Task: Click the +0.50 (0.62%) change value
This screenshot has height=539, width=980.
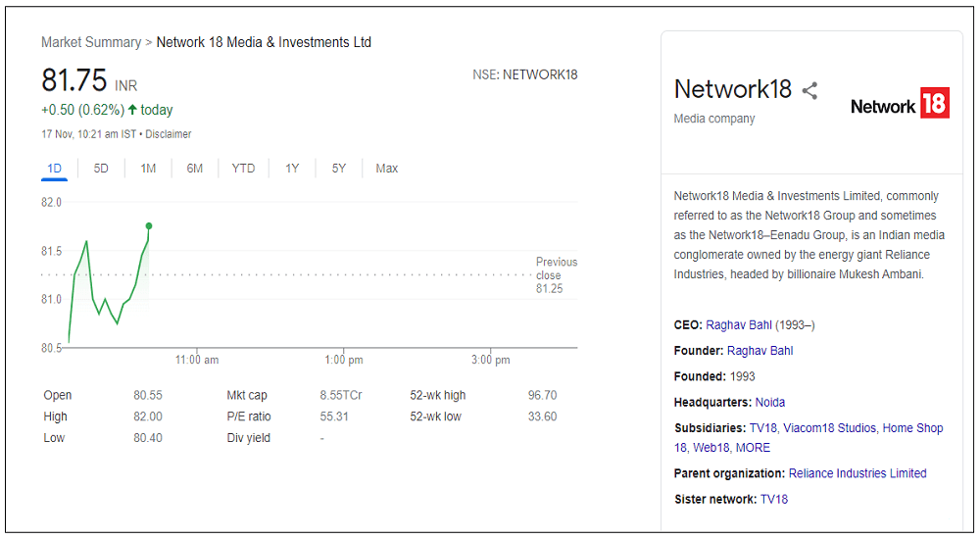Action: click(x=83, y=110)
